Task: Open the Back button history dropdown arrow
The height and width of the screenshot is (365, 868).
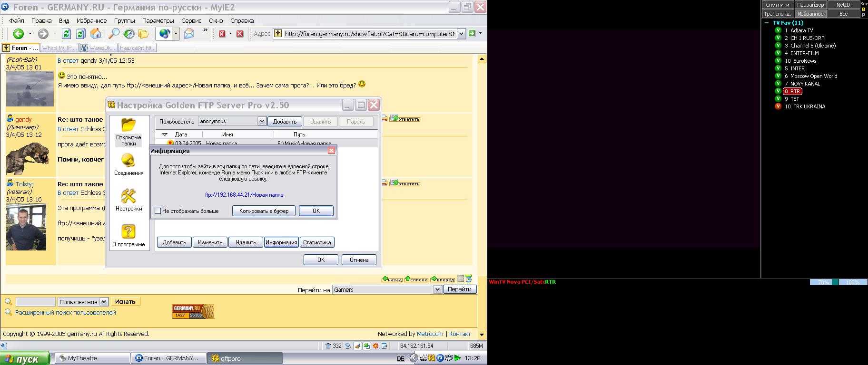Action: tap(30, 34)
